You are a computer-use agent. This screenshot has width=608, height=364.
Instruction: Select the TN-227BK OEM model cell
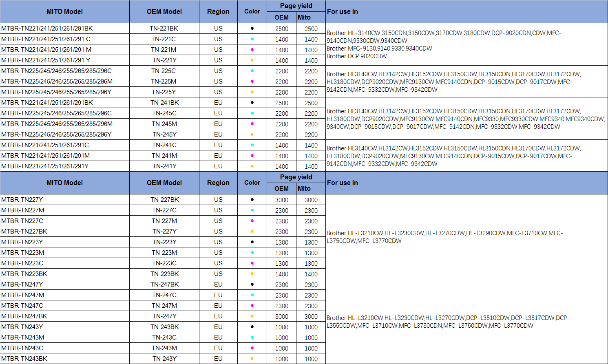(x=164, y=200)
